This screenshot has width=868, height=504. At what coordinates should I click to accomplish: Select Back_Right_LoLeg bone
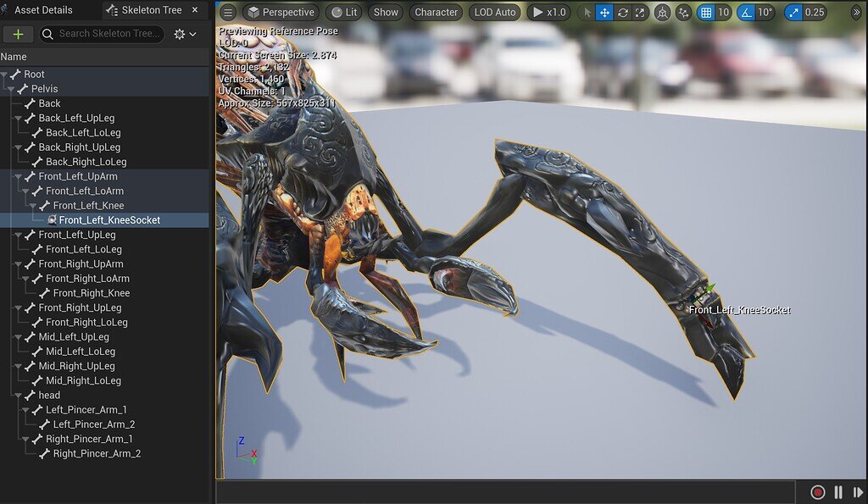(x=86, y=162)
